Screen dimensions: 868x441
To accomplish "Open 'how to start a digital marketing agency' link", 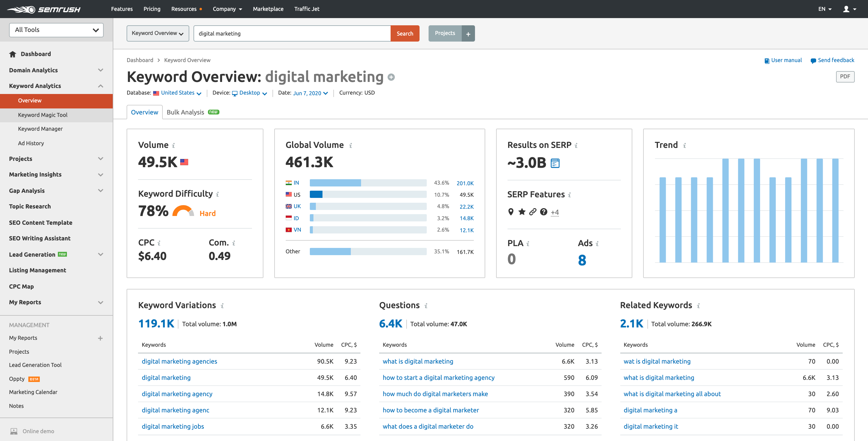I will click(439, 378).
